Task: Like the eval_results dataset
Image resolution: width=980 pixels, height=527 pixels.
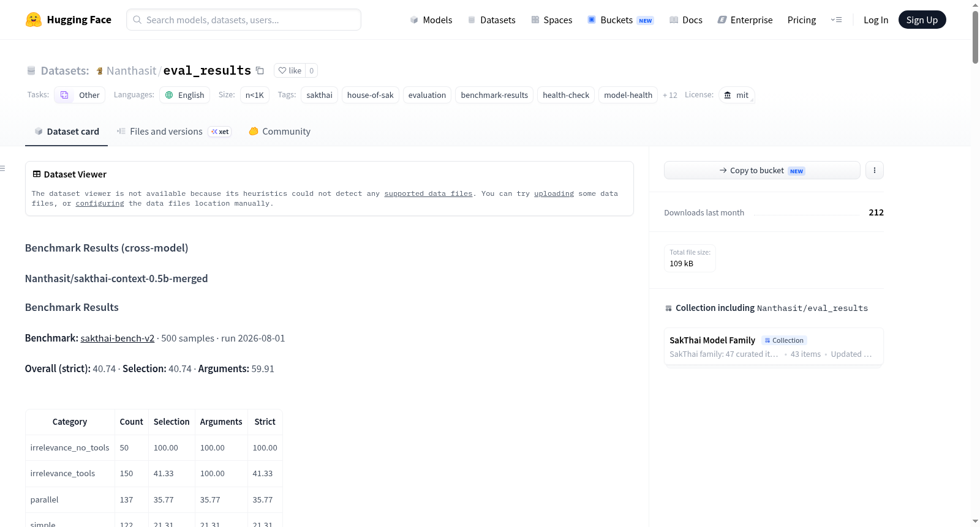Action: (290, 70)
